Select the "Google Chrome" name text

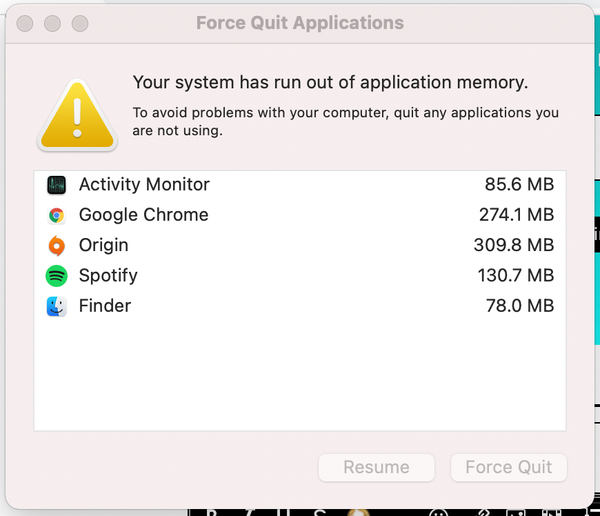[143, 215]
